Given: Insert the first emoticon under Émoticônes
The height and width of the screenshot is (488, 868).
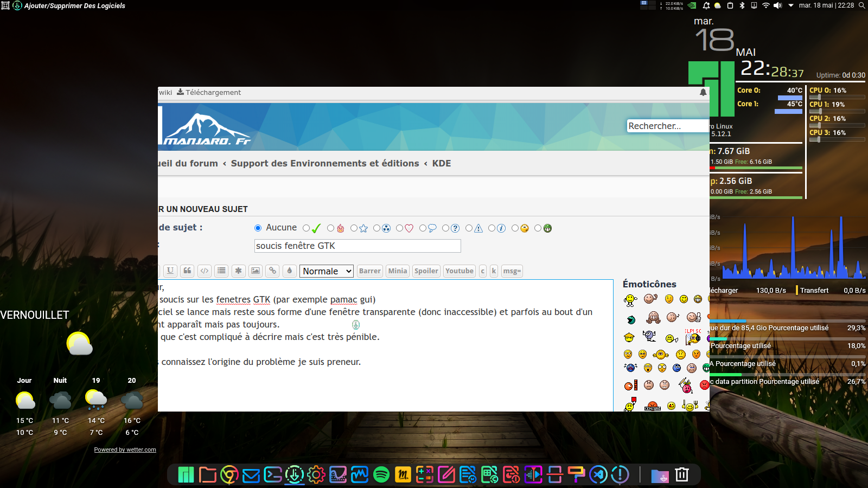Looking at the screenshot, I should 630,299.
